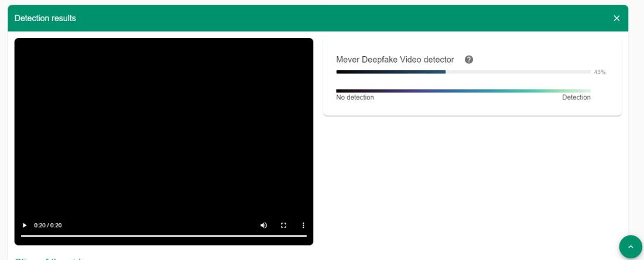Click the "No detection" legend label
This screenshot has width=644, height=260.
pos(355,98)
